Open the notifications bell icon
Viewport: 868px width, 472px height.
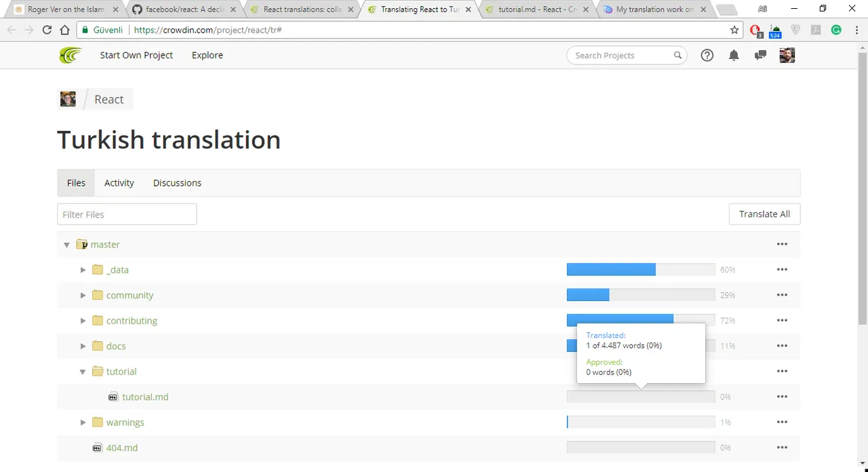click(734, 56)
